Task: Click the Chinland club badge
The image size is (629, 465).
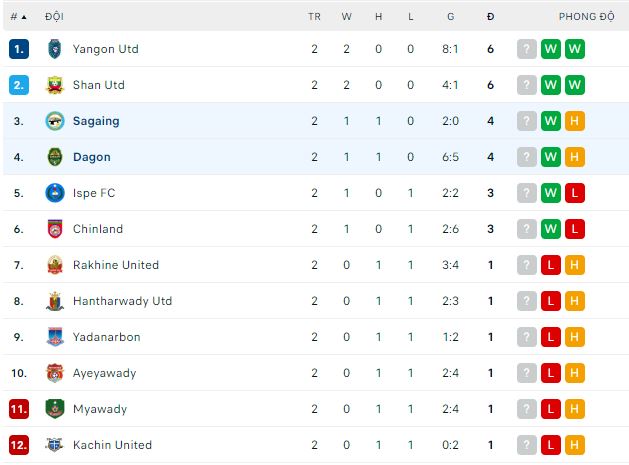Action: (55, 229)
